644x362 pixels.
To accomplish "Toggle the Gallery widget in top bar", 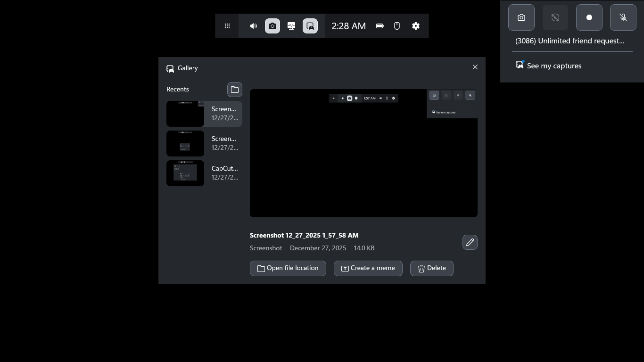I will 310,26.
